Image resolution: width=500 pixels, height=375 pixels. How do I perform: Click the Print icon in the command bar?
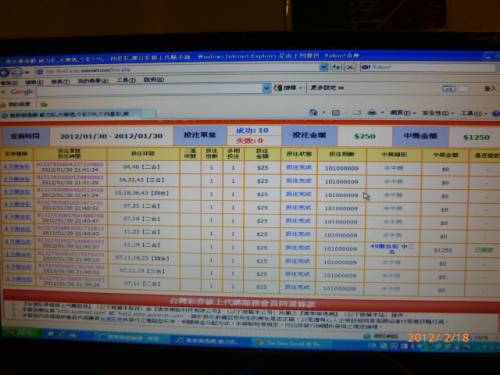(372, 113)
